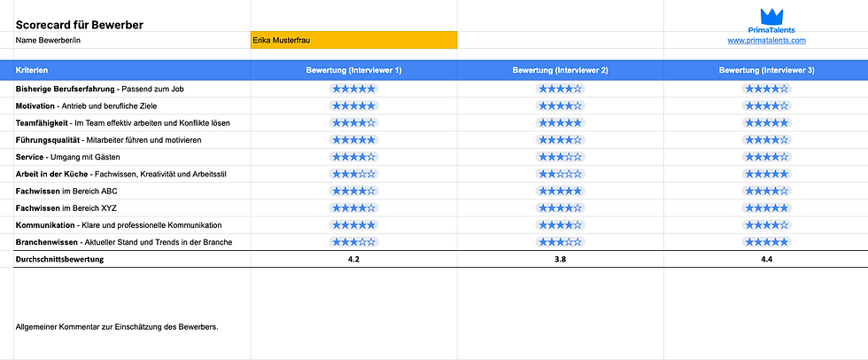Open Interviewer 2 rating for Kommunikation
Viewport: 868px width, 360px height.
tap(560, 225)
